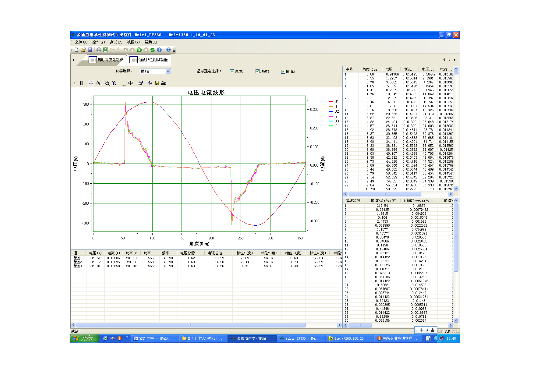Screen dimensions: 540x380
Task: Click the green start arrow toolbar icon
Action: pos(139,50)
